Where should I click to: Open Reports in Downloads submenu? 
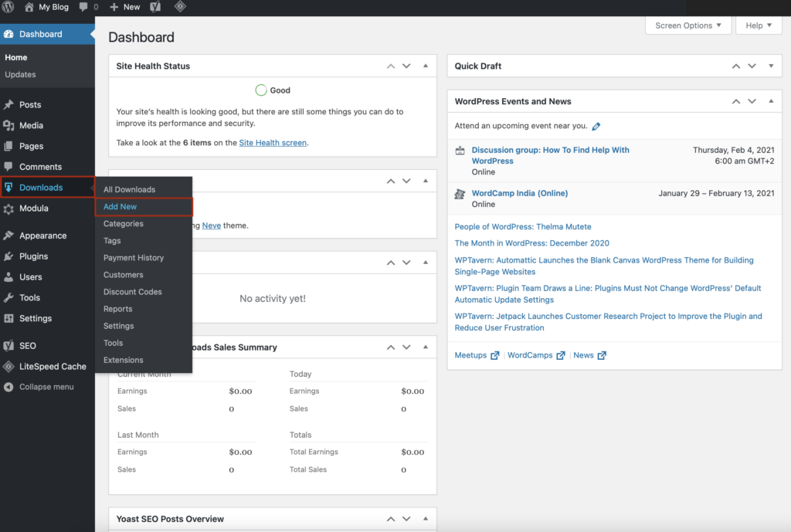[117, 309]
